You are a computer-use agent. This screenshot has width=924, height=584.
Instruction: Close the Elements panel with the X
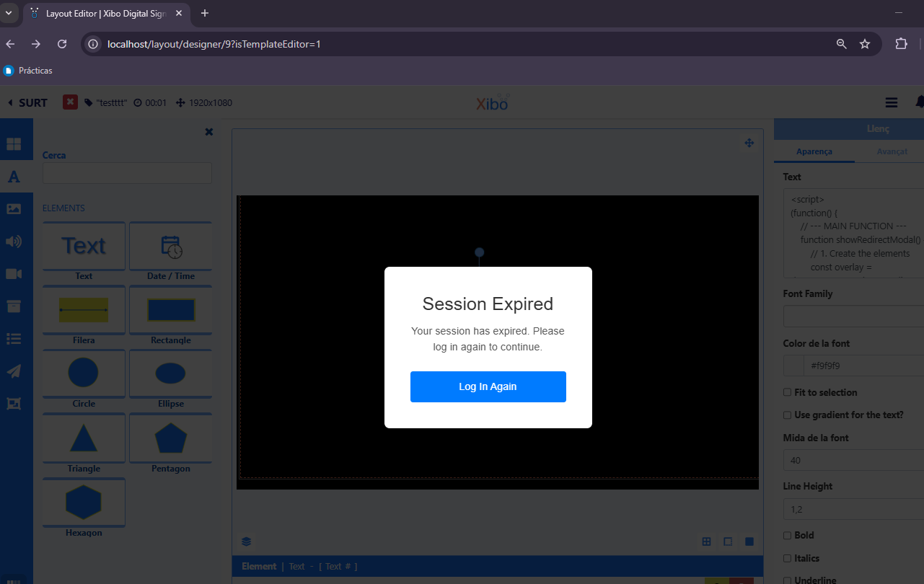coord(209,132)
